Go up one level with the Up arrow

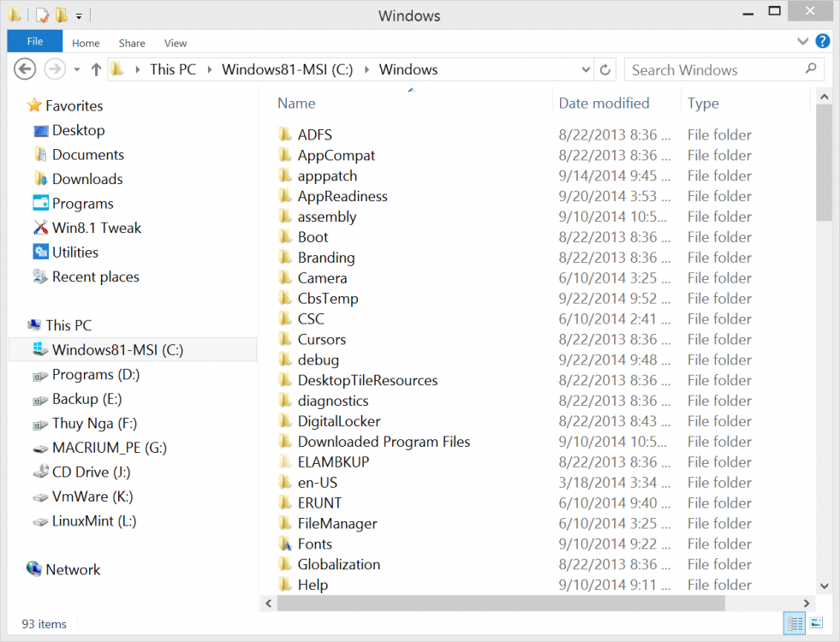pyautogui.click(x=97, y=69)
